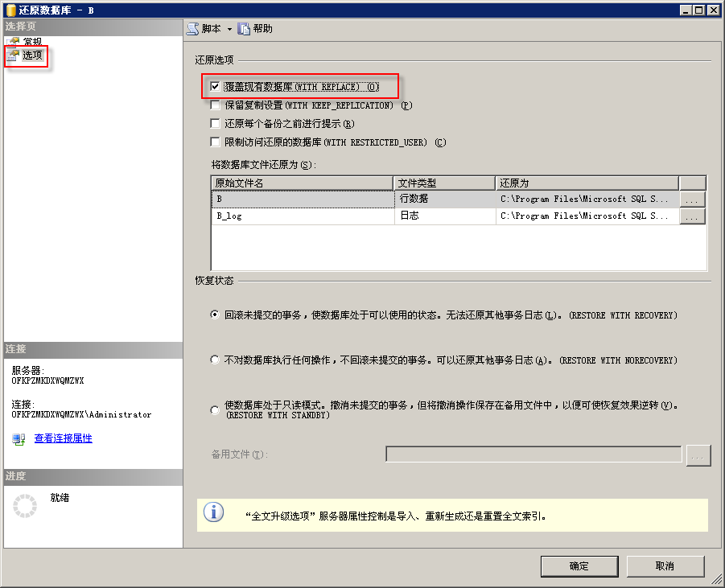Select RESTORE WITH RECOVERY radio option
This screenshot has width=725, height=588.
[215, 315]
